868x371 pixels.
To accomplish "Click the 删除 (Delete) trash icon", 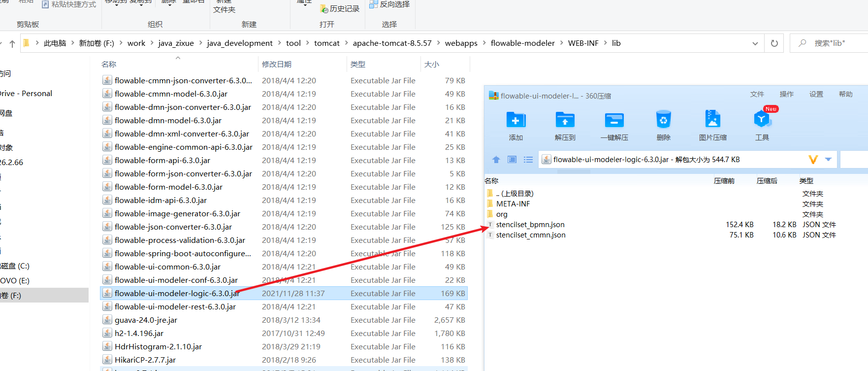I will [x=663, y=120].
